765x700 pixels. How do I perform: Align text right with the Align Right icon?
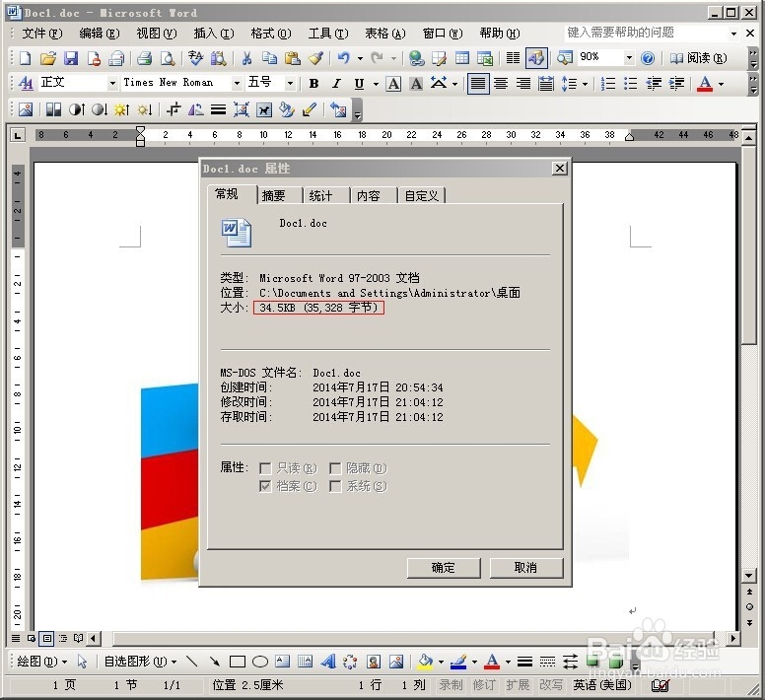523,84
